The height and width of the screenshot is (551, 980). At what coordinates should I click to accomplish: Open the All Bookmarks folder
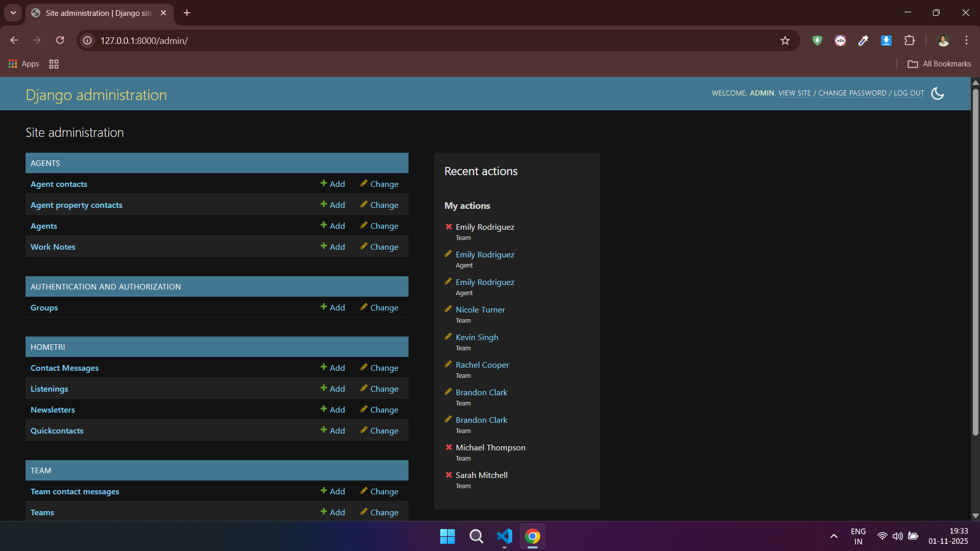(939, 64)
